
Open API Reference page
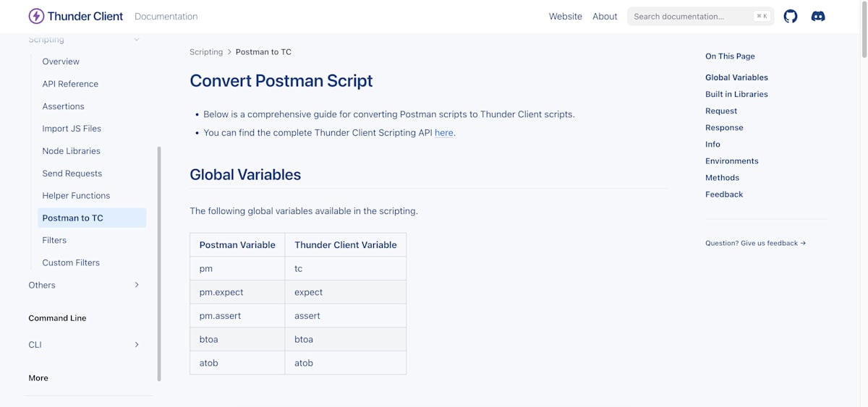pos(70,84)
